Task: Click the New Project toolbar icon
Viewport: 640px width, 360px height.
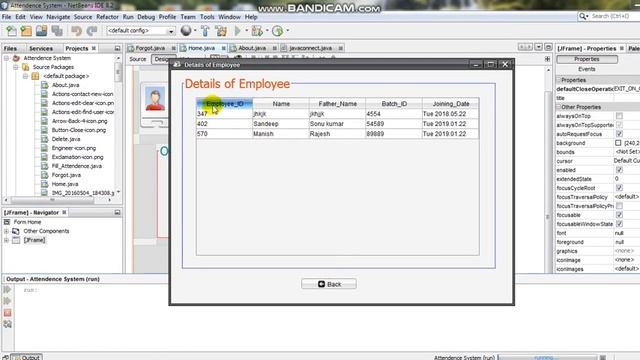Action: click(26, 31)
